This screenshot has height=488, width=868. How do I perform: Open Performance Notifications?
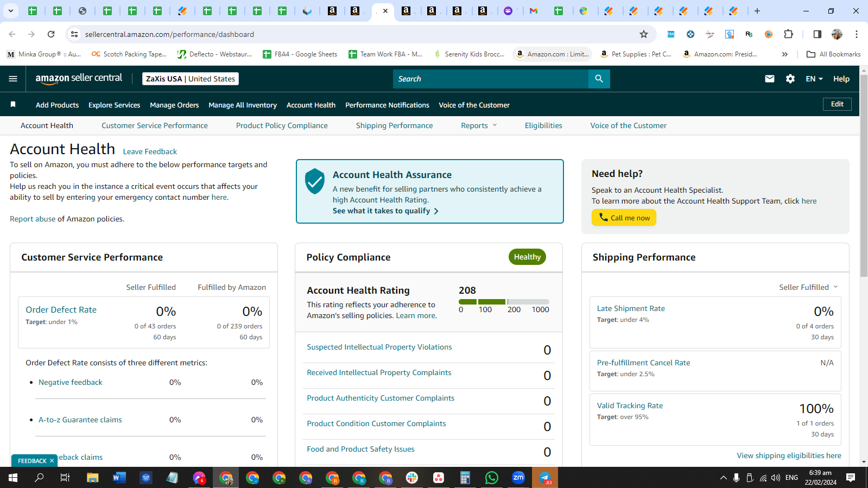387,105
